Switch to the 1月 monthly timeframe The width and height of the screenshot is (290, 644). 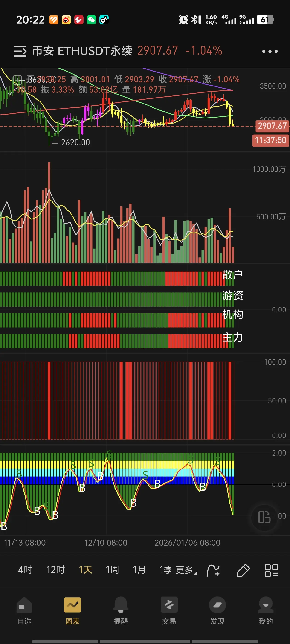coord(139,570)
